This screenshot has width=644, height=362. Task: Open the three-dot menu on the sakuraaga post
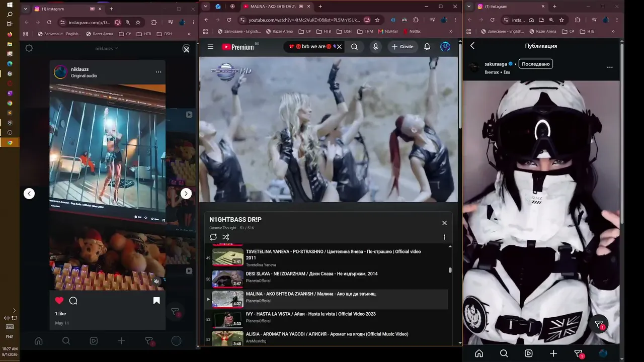[610, 67]
